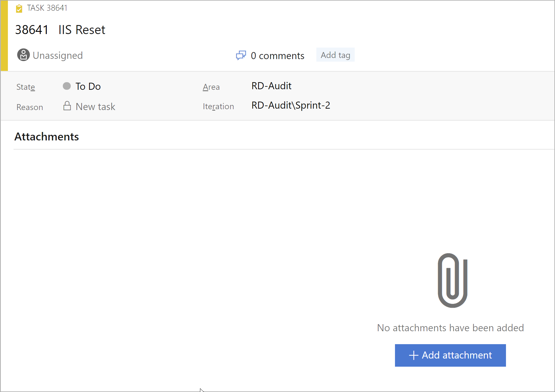555x392 pixels.
Task: Click the unassigned person avatar icon
Action: pyautogui.click(x=23, y=55)
